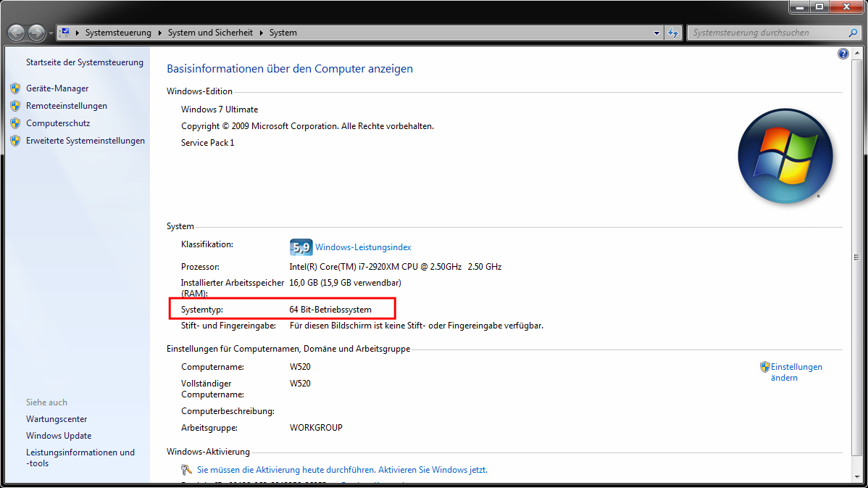
Task: Click the shield icon beside Computerschutz
Action: 15,123
